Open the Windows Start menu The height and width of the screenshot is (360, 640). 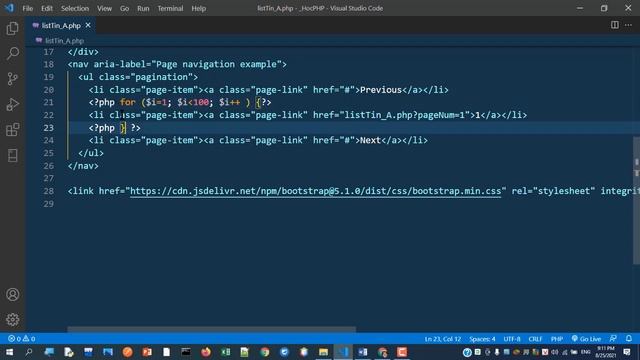(9, 352)
